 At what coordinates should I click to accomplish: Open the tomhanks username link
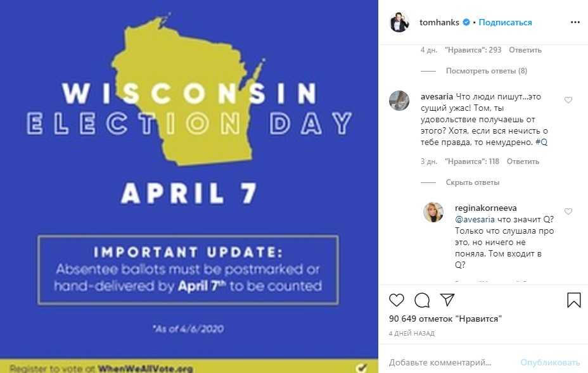(439, 22)
